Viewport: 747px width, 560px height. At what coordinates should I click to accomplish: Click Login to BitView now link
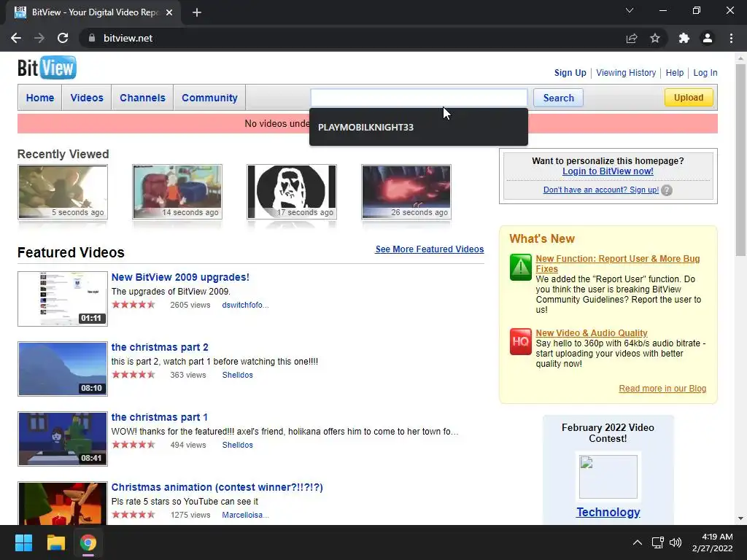[x=608, y=171]
